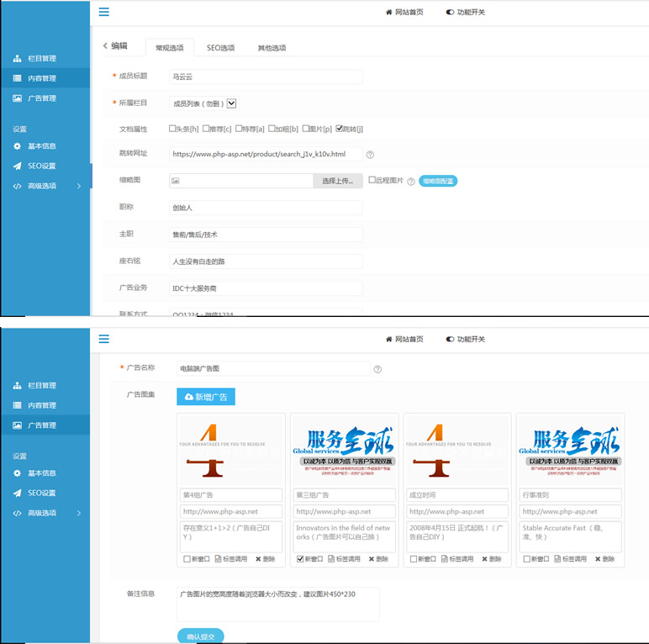Enable the 远程图片 checkbox

[x=372, y=180]
